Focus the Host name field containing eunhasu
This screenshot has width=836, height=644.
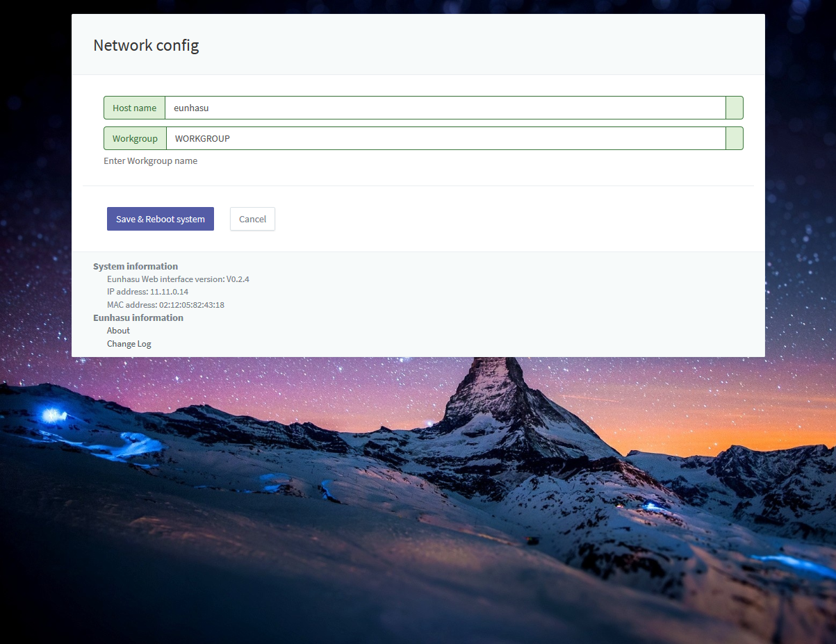(x=445, y=108)
